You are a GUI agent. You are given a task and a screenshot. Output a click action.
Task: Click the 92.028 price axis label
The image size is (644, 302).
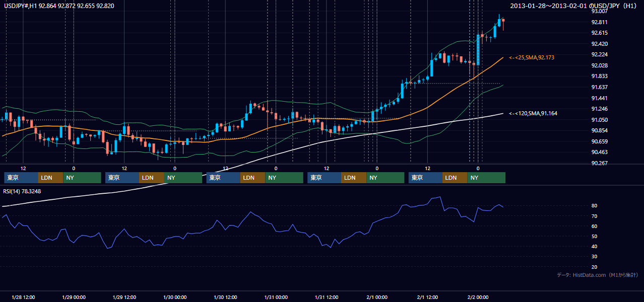599,65
